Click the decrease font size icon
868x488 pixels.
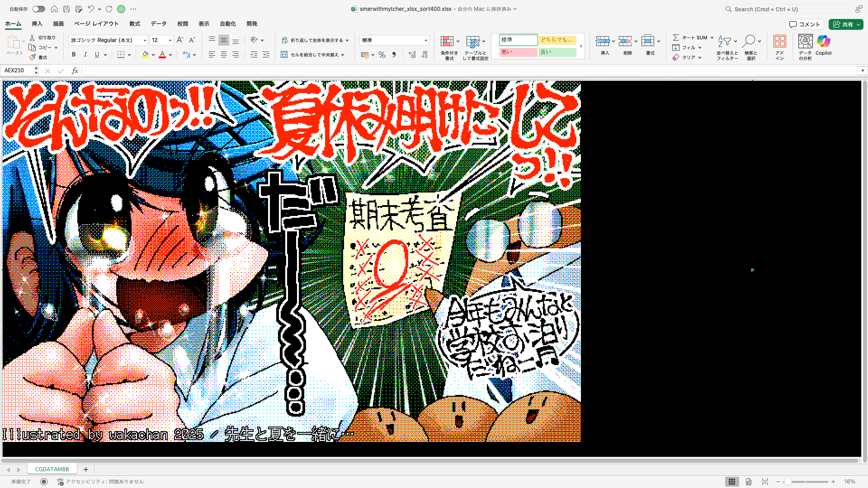click(x=192, y=40)
